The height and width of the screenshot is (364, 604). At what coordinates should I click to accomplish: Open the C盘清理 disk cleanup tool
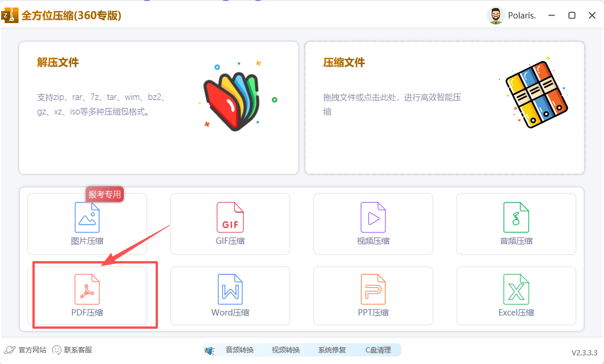[379, 350]
